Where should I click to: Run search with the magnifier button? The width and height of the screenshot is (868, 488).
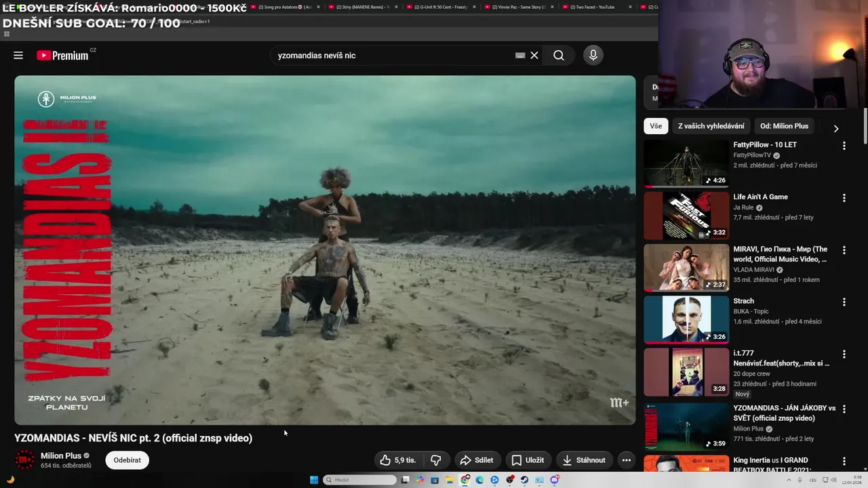pyautogui.click(x=559, y=56)
